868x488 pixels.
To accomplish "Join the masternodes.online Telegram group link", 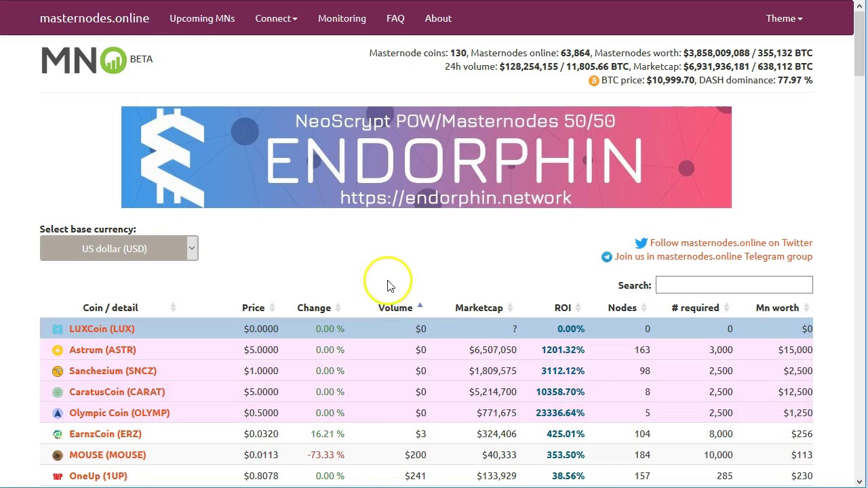I will [713, 256].
